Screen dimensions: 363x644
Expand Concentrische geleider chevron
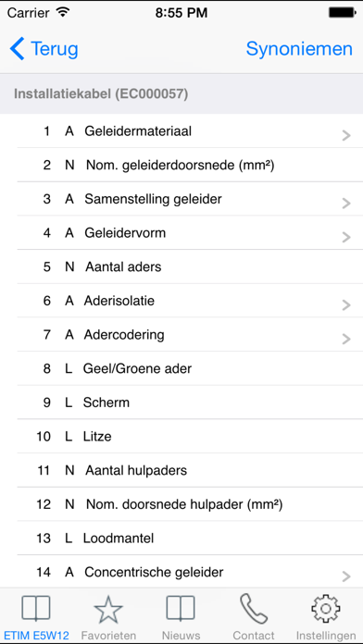(346, 576)
